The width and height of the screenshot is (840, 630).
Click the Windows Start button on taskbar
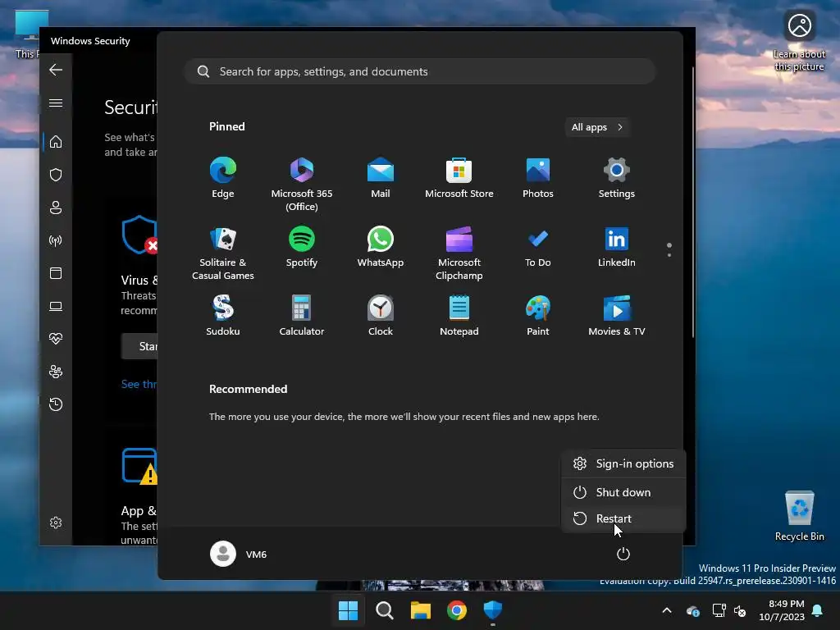point(348,610)
